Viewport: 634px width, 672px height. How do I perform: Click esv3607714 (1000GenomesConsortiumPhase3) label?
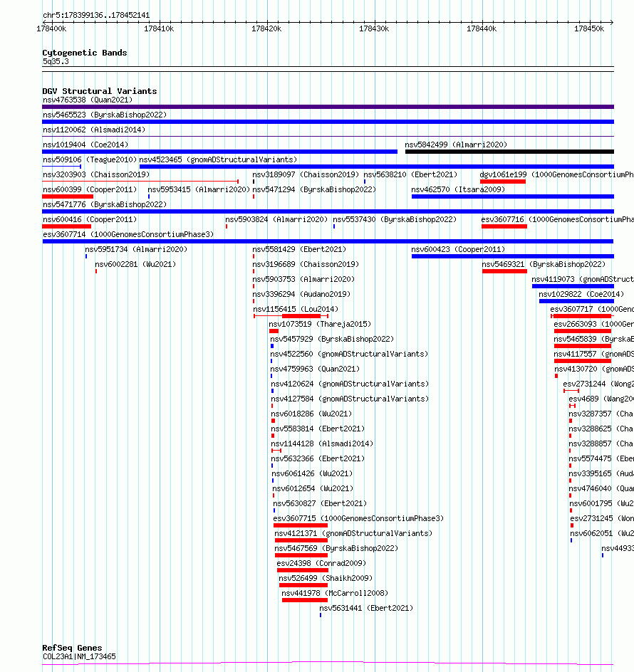click(x=128, y=234)
